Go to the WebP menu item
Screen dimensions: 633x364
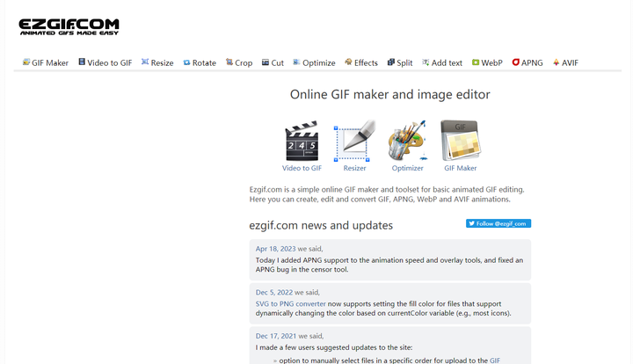(x=487, y=62)
